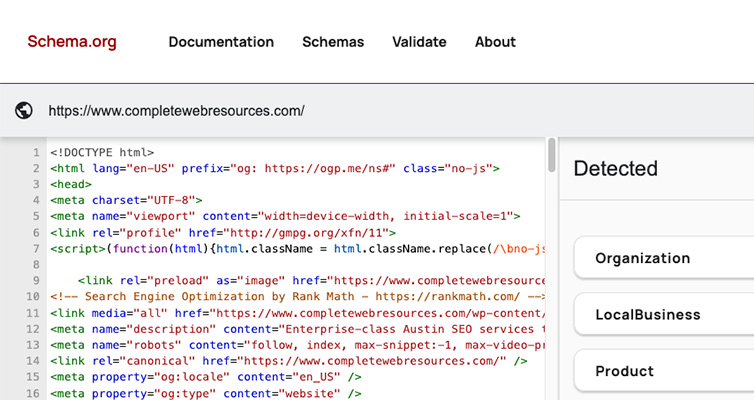754x400 pixels.
Task: Click the link media="all" line
Action: (297, 313)
